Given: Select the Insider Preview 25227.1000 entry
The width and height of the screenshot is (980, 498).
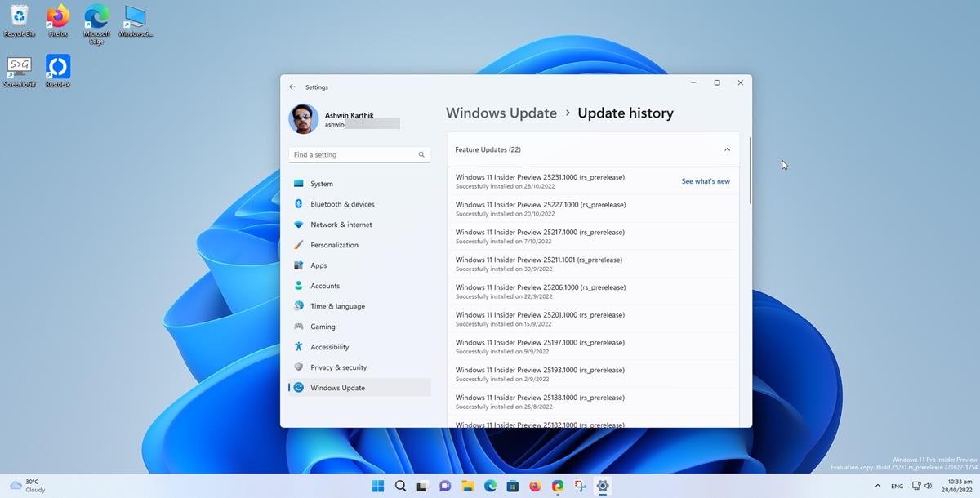Looking at the screenshot, I should 593,209.
